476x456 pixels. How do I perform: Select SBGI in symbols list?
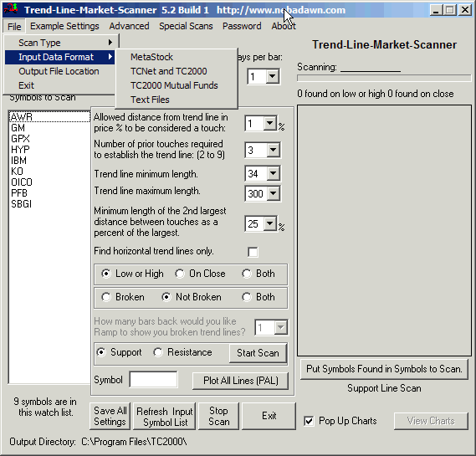point(49,204)
